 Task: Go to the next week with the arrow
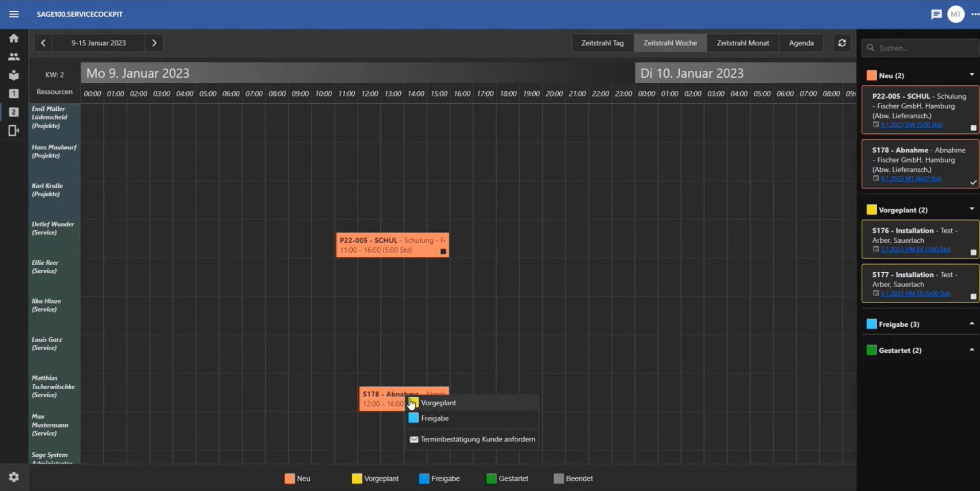coord(154,43)
